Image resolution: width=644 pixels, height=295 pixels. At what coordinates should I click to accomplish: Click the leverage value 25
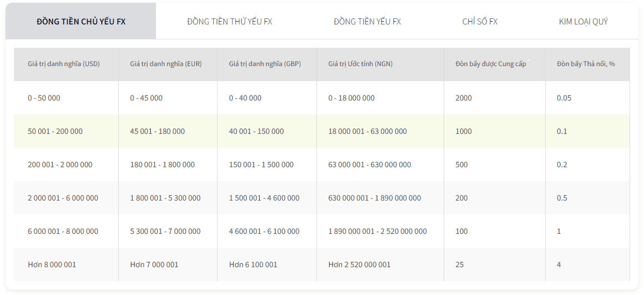[x=460, y=264]
